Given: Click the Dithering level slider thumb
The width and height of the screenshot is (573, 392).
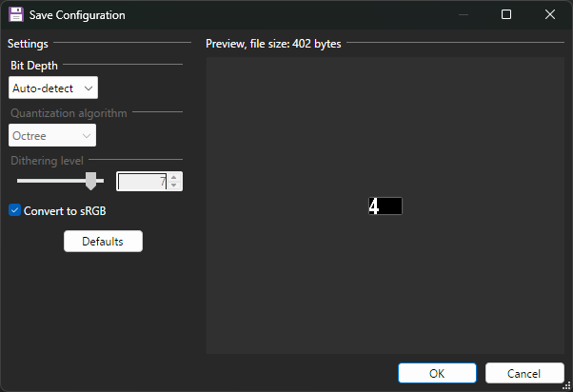Looking at the screenshot, I should (91, 181).
